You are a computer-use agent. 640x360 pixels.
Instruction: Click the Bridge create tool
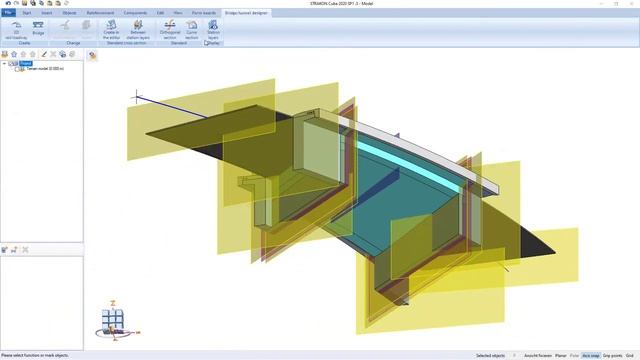(38, 29)
